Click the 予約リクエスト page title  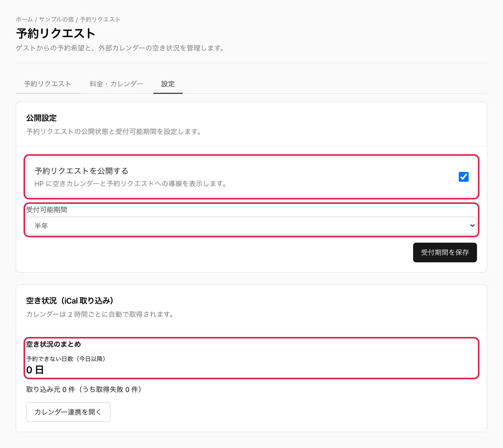pyautogui.click(x=56, y=34)
